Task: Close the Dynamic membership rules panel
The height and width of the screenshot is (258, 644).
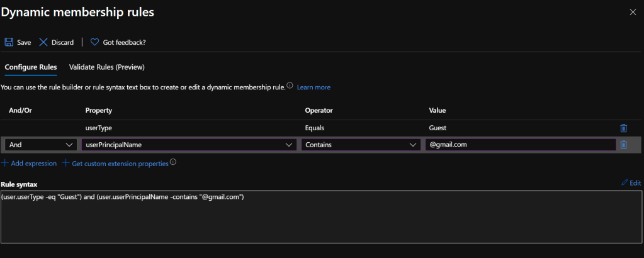Action: [633, 12]
